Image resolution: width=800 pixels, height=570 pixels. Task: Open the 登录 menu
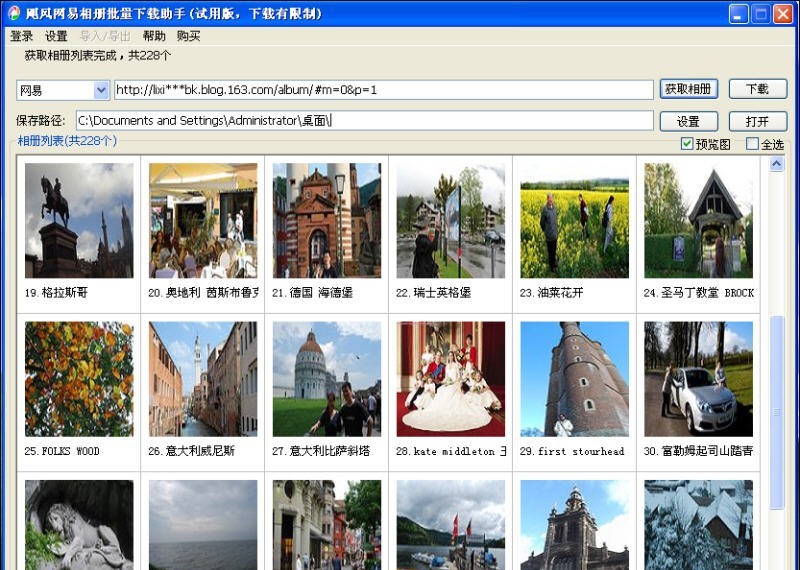21,36
